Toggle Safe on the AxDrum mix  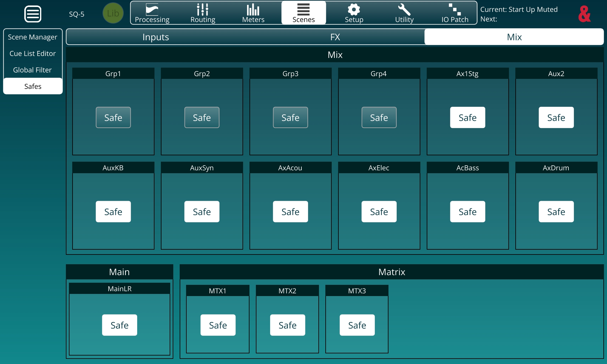click(556, 211)
